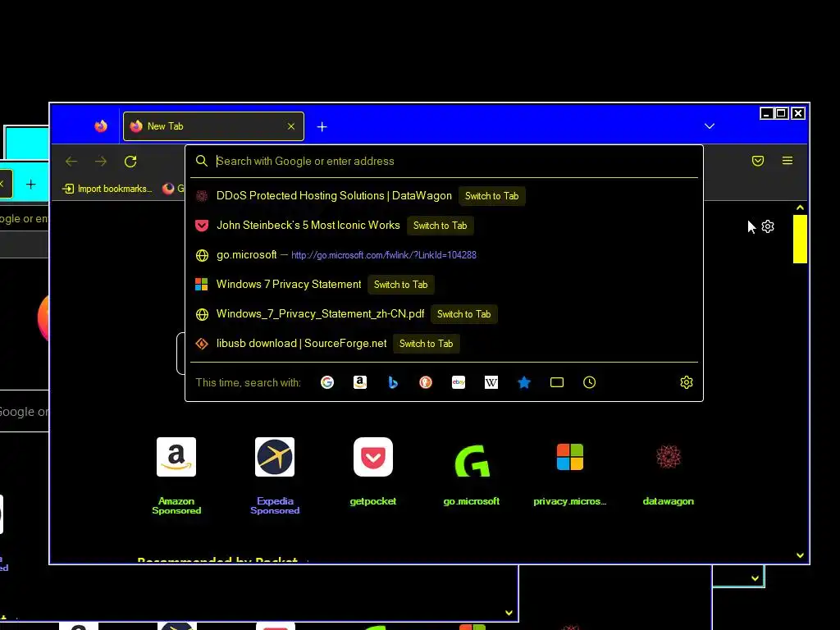Reload the current page
Image resolution: width=840 pixels, height=630 pixels.
point(130,162)
